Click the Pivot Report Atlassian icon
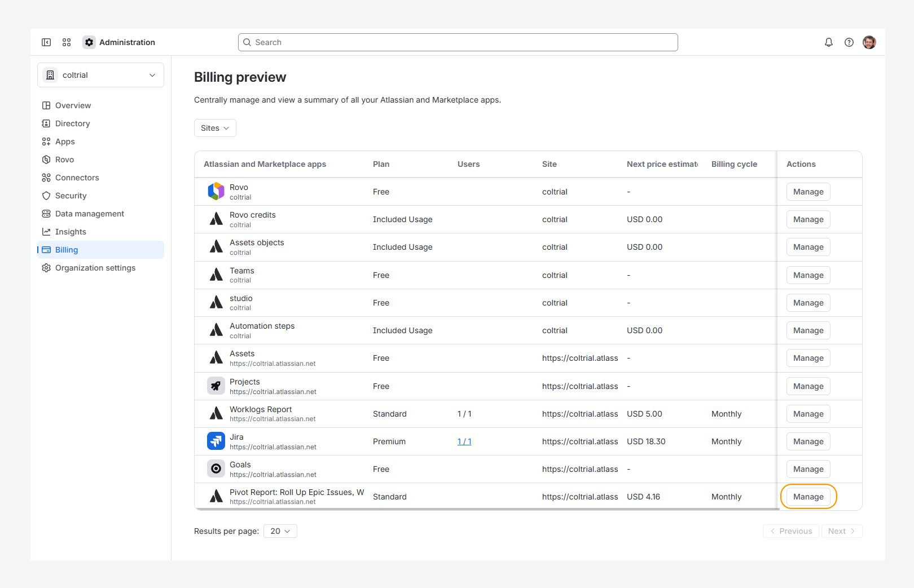 coord(216,497)
